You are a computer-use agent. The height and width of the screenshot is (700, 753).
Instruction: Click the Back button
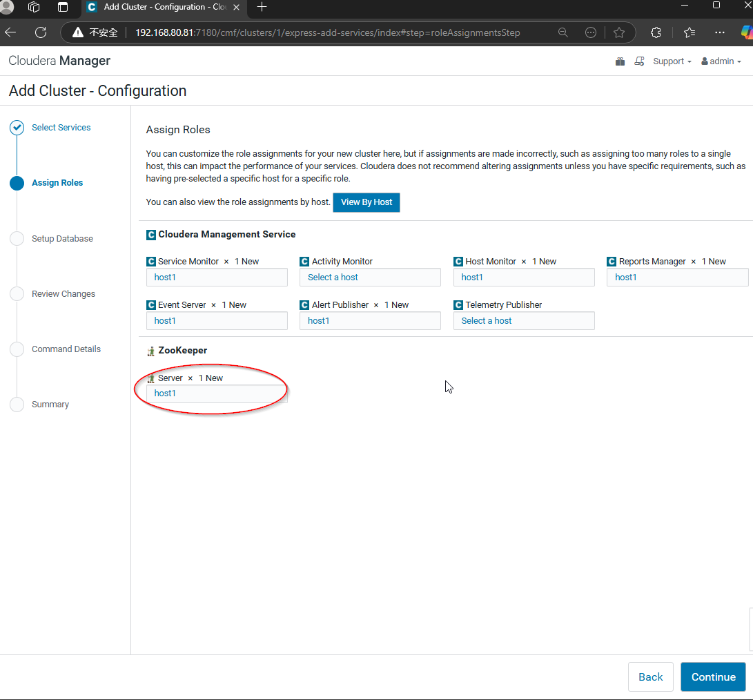pyautogui.click(x=651, y=677)
